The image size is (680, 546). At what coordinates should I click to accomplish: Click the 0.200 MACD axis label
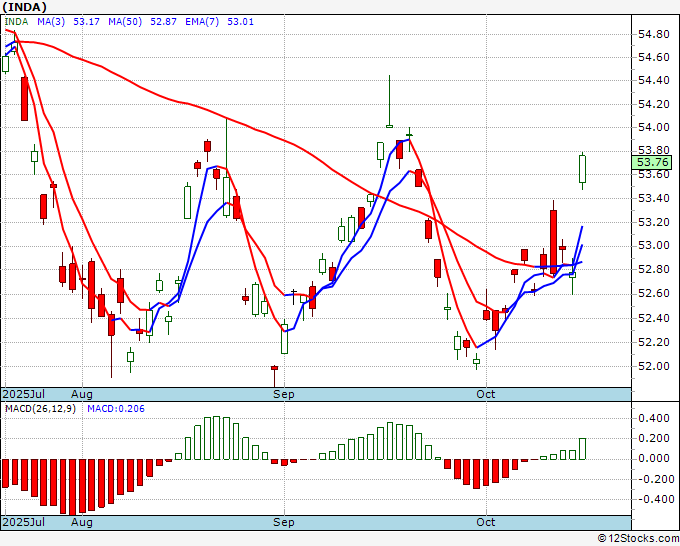point(654,438)
